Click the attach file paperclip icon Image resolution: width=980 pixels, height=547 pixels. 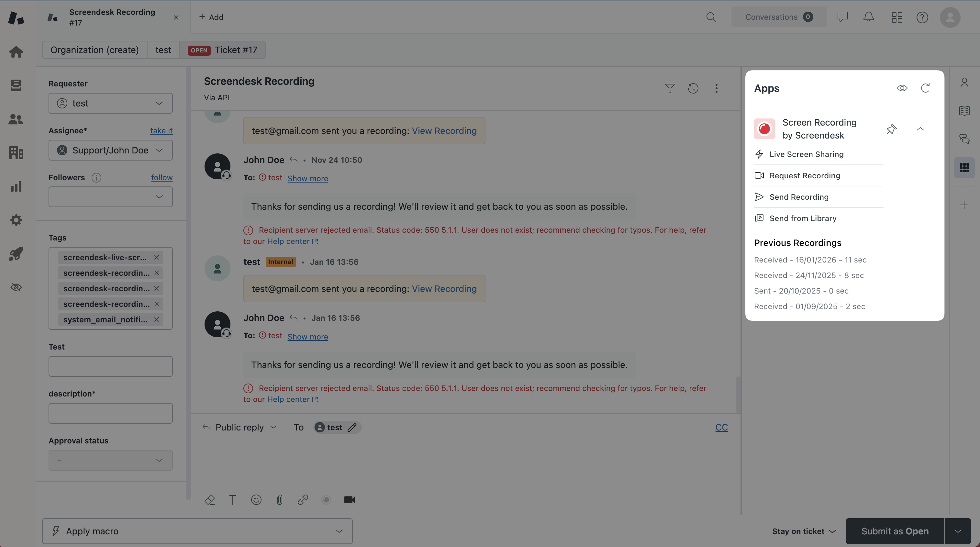coord(280,500)
